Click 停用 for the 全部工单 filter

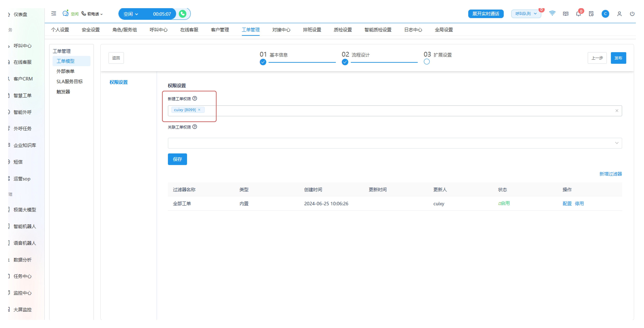(579, 204)
